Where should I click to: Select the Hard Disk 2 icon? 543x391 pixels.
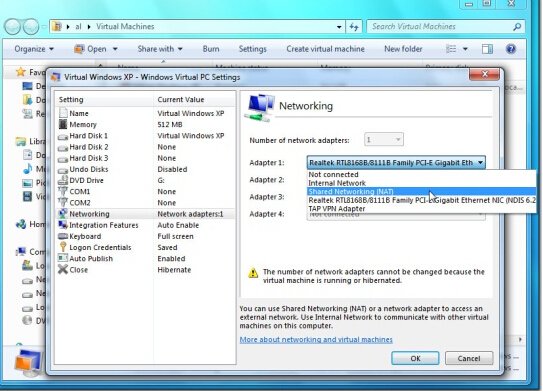pos(63,148)
